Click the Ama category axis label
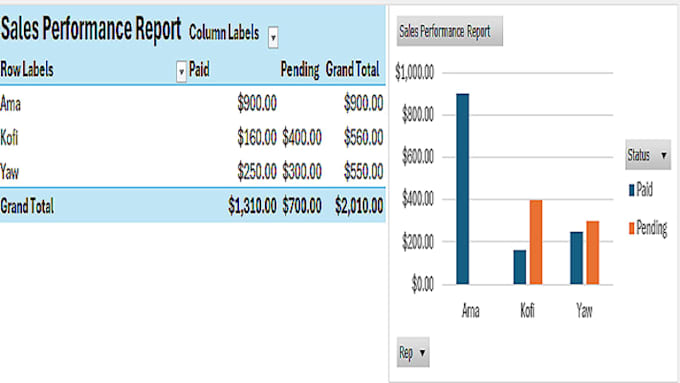Screen dimensions: 680x383 click(x=471, y=311)
